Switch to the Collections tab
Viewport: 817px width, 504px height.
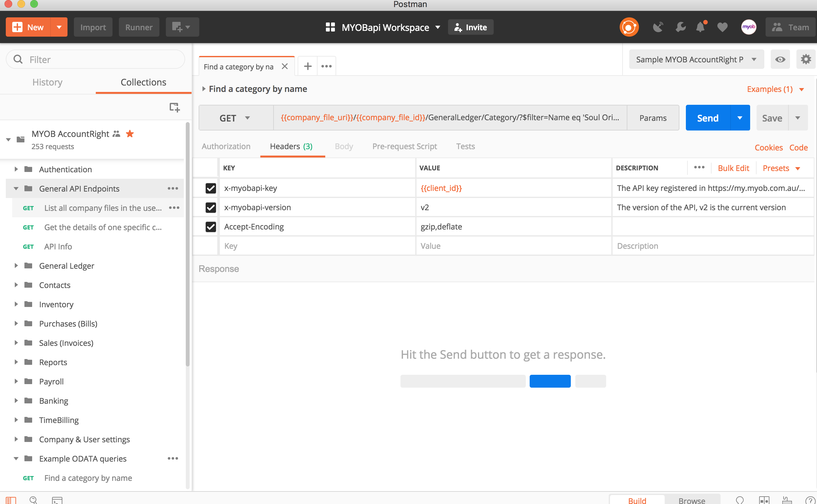click(143, 82)
